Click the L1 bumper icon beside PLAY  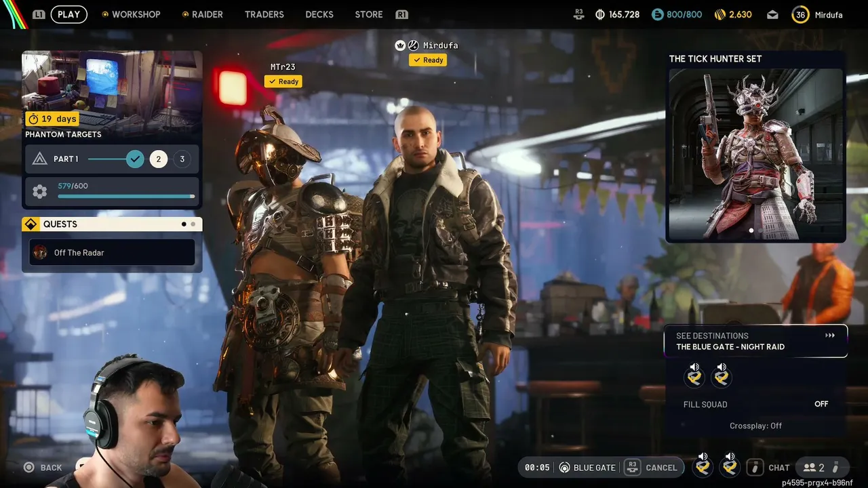39,14
